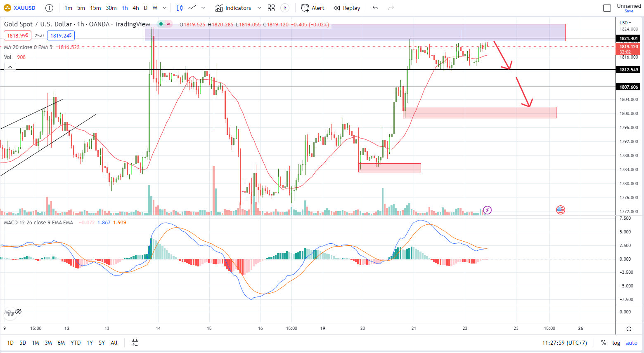Expand the timeframe interval dropdown
The height and width of the screenshot is (353, 644).
point(165,8)
